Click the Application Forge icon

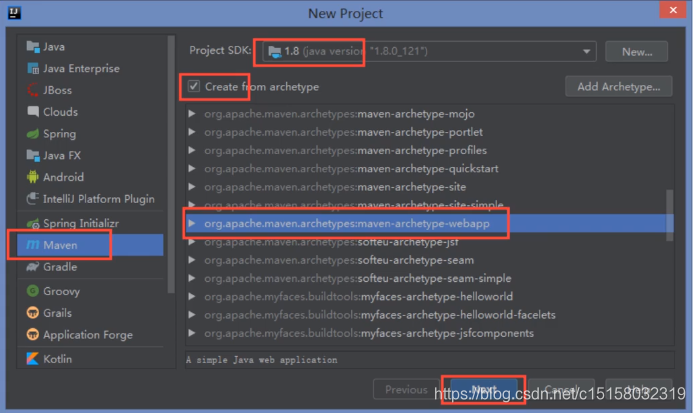coord(33,334)
